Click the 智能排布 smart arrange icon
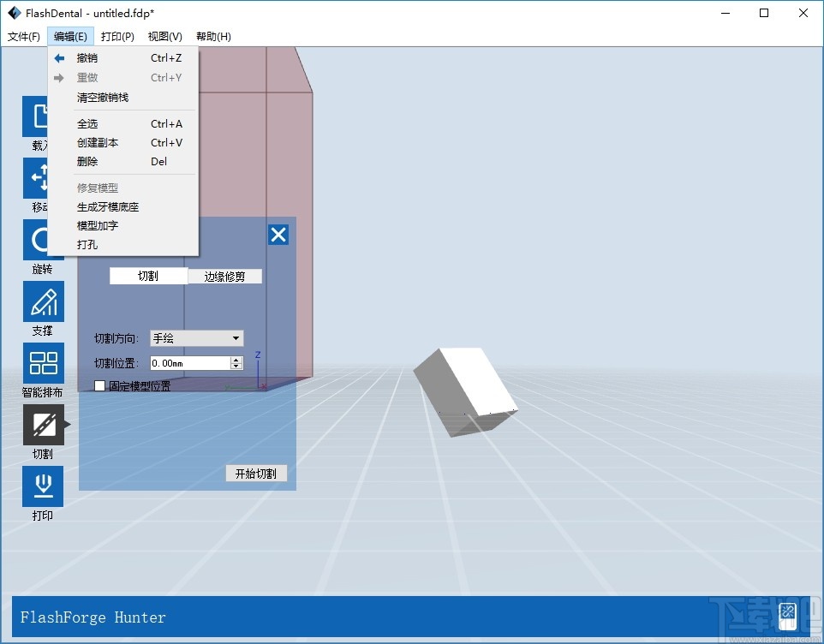This screenshot has width=824, height=644. 43,361
